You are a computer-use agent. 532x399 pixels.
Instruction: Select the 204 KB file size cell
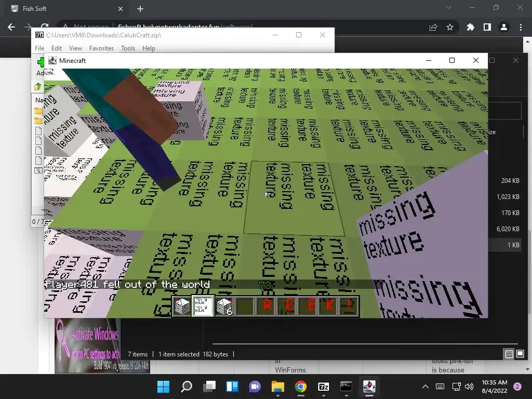click(x=510, y=180)
